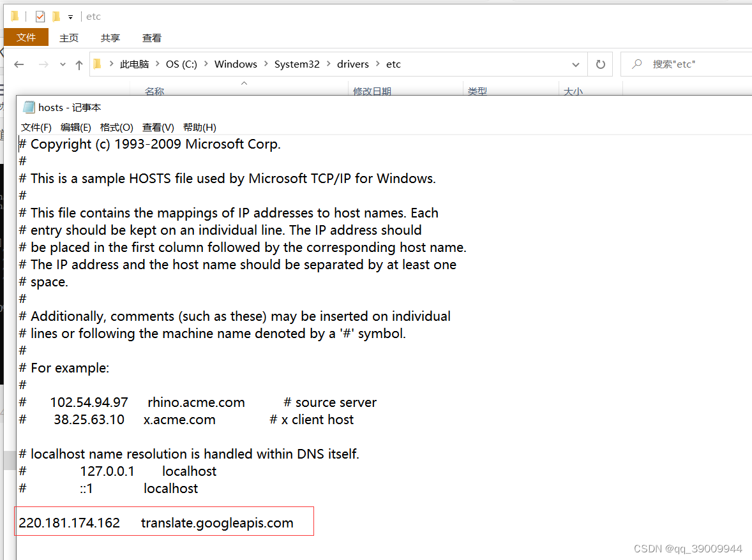This screenshot has height=560, width=752.
Task: Click the IP '220.181.174.162'
Action: coord(70,523)
